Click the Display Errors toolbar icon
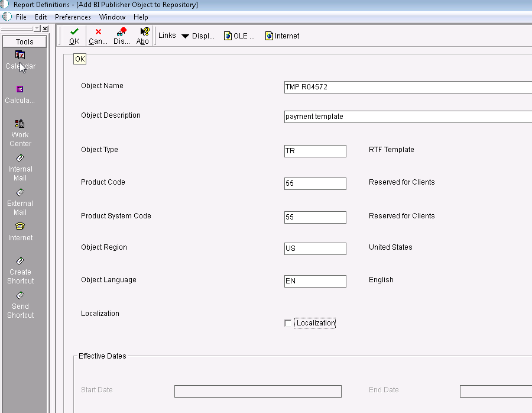The height and width of the screenshot is (413, 532). point(121,32)
